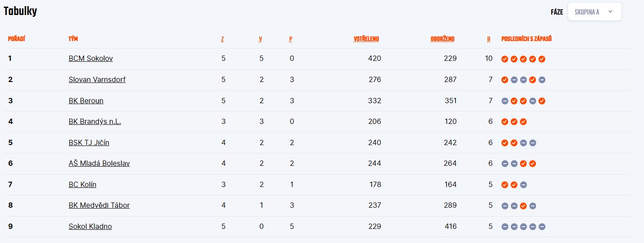Click the loss icon in BC Kolín row
Image resolution: width=644 pixels, height=243 pixels.
click(x=523, y=185)
